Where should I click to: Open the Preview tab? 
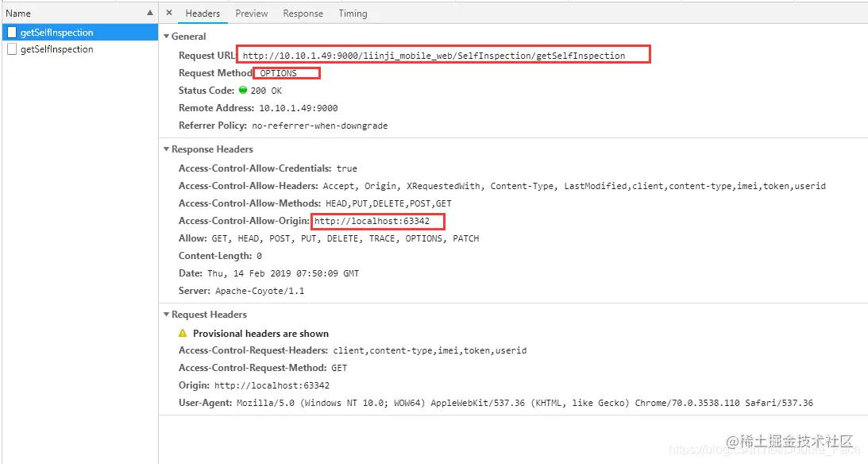(x=251, y=14)
